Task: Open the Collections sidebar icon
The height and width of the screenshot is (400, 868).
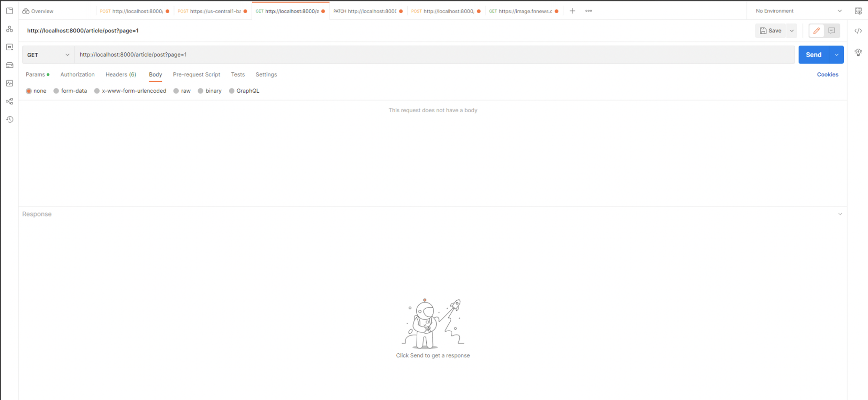Action: tap(9, 11)
